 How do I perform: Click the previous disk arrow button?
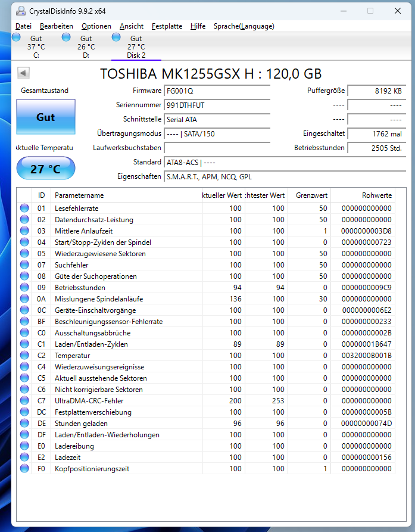coord(23,73)
